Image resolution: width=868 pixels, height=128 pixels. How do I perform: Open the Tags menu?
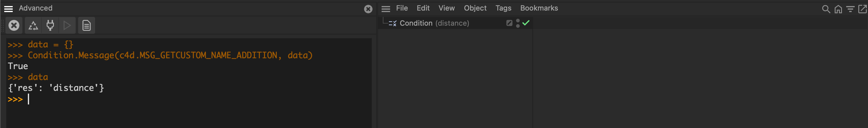(x=503, y=8)
